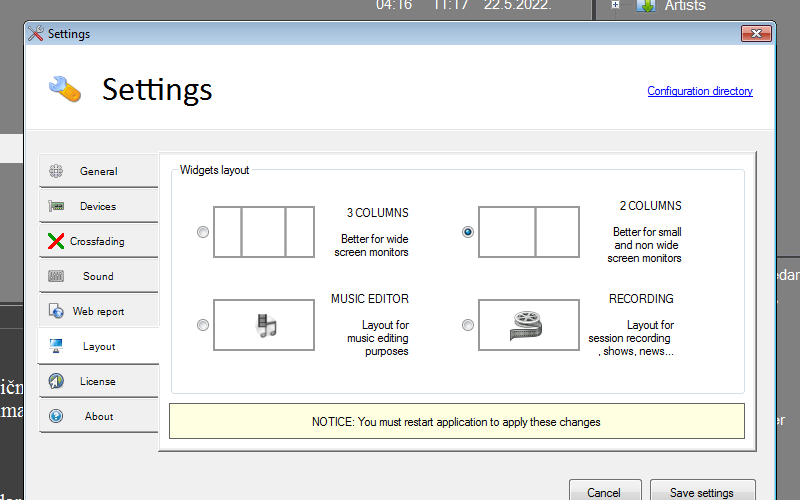Click "Layout for music editing purposes" text

tap(378, 338)
